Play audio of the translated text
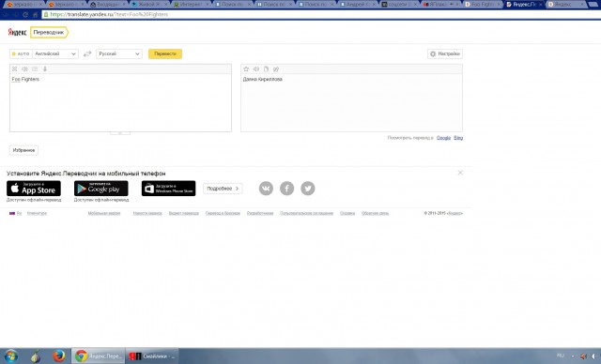Viewport: 601px width, 364px height. pos(256,68)
